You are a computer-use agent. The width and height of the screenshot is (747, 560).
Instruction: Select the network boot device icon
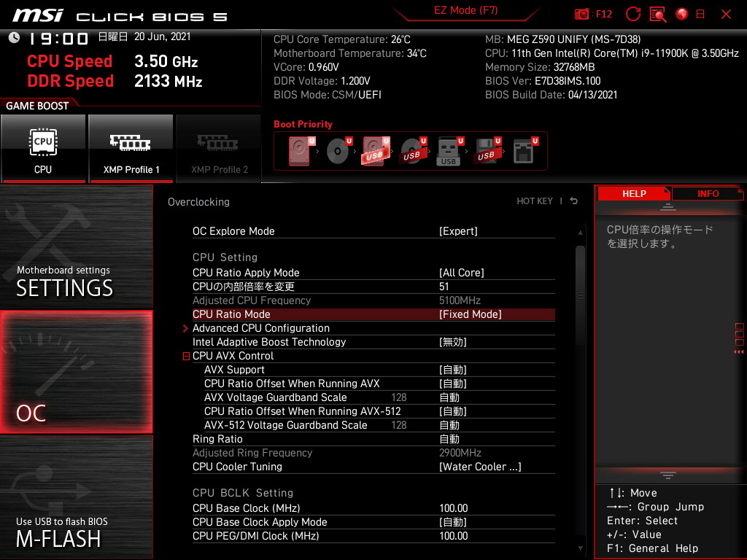(524, 151)
